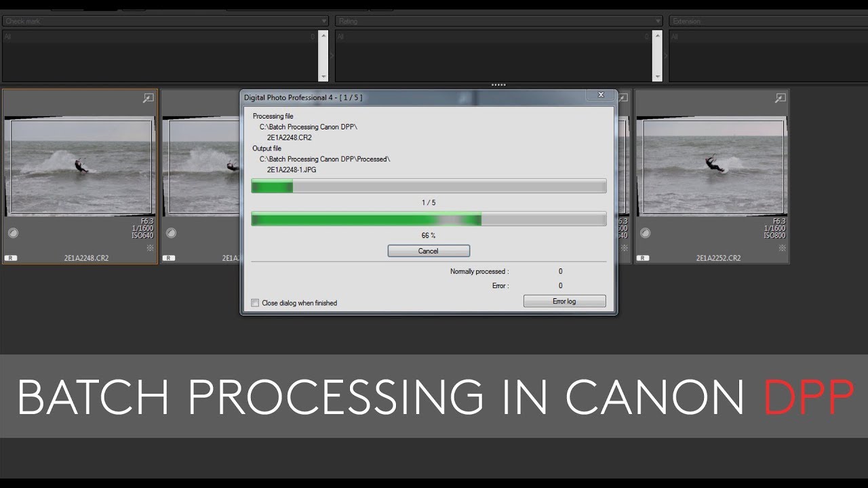
Task: Click the circular lens-correction badge on 2E1A2252.CR2
Action: pyautogui.click(x=645, y=233)
